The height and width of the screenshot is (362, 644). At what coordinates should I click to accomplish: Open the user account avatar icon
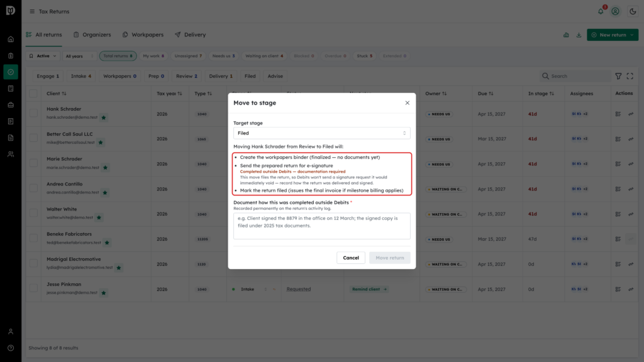615,11
